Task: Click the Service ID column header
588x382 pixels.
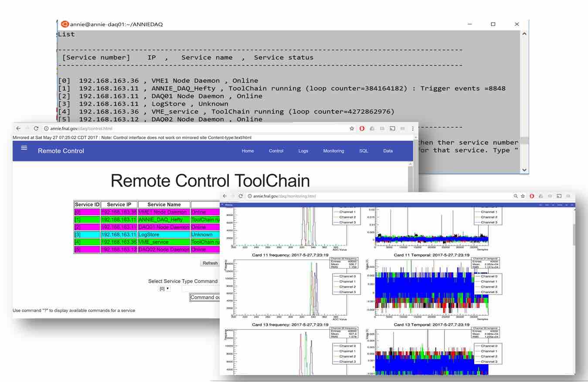Action: tap(87, 205)
